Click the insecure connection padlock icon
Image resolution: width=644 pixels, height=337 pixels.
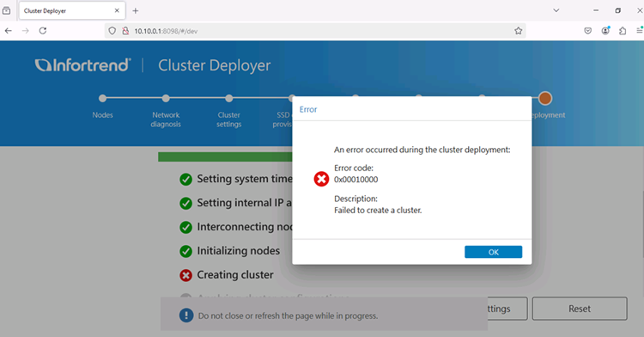(x=125, y=31)
